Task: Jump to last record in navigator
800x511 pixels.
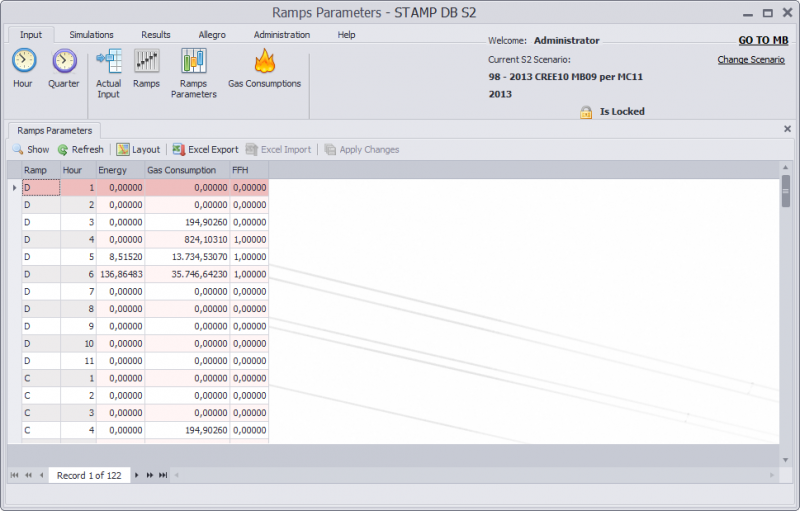Action: click(x=163, y=475)
